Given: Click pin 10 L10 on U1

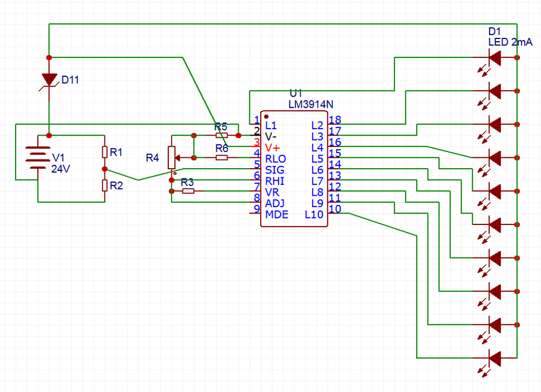Looking at the screenshot, I should (x=334, y=213).
